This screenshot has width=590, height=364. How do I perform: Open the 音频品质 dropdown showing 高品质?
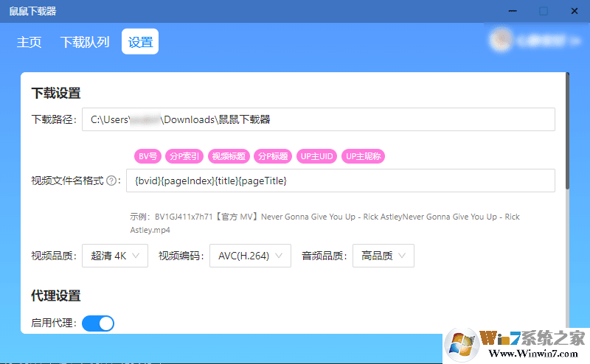pos(383,256)
